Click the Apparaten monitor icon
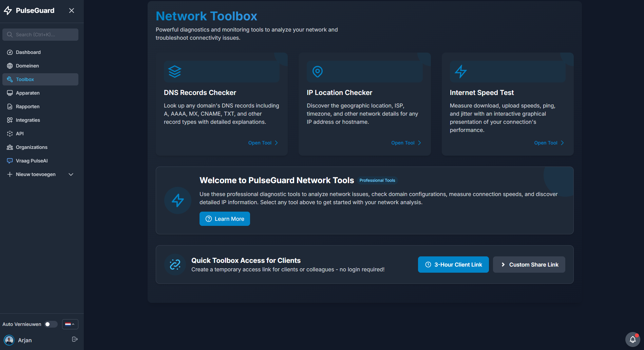This screenshot has height=350, width=644. (10, 93)
